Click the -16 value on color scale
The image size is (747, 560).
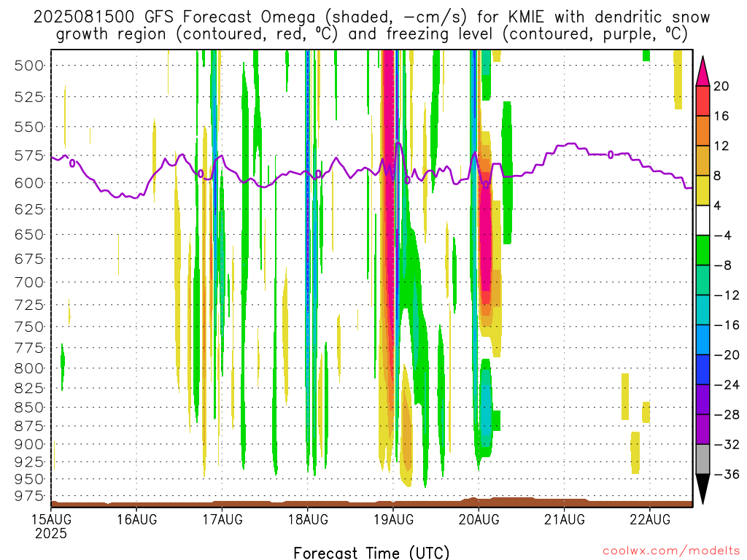727,325
